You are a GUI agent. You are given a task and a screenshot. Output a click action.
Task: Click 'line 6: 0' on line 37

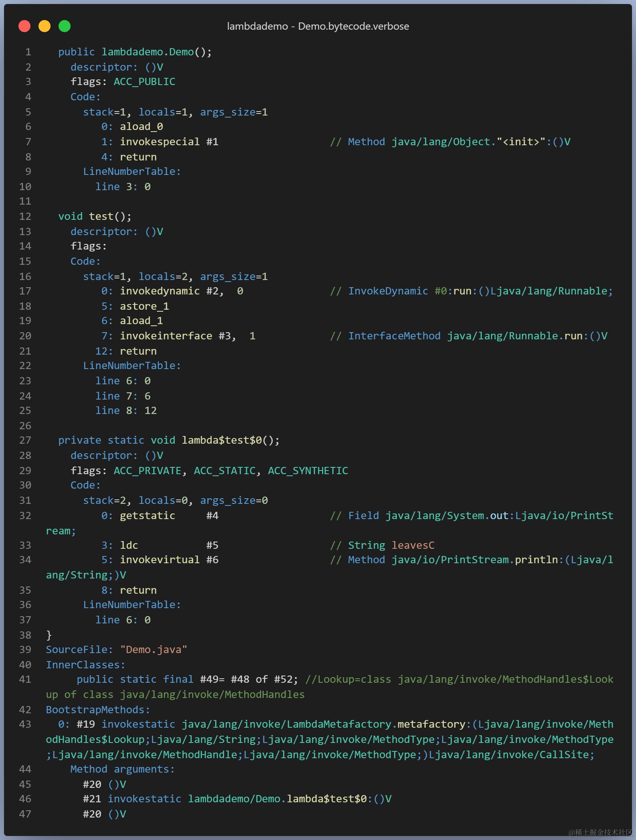coord(123,620)
